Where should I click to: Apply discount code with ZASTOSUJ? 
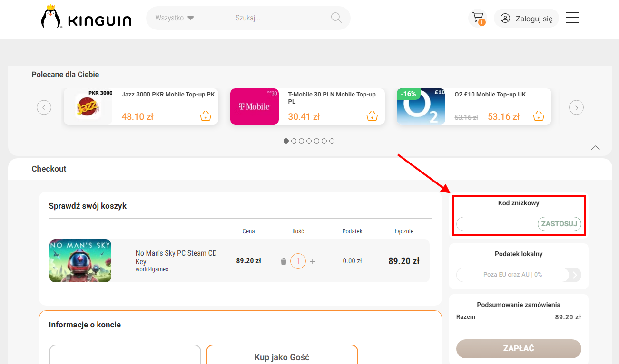(x=559, y=224)
